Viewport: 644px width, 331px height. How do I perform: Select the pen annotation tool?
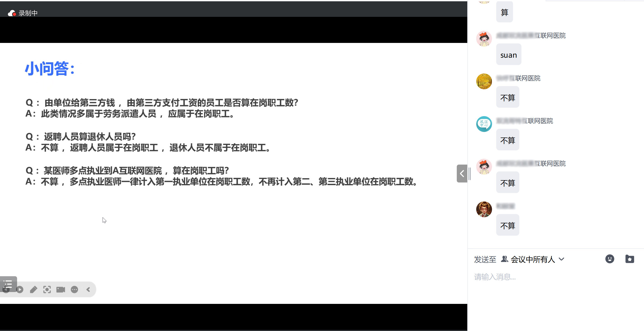33,290
